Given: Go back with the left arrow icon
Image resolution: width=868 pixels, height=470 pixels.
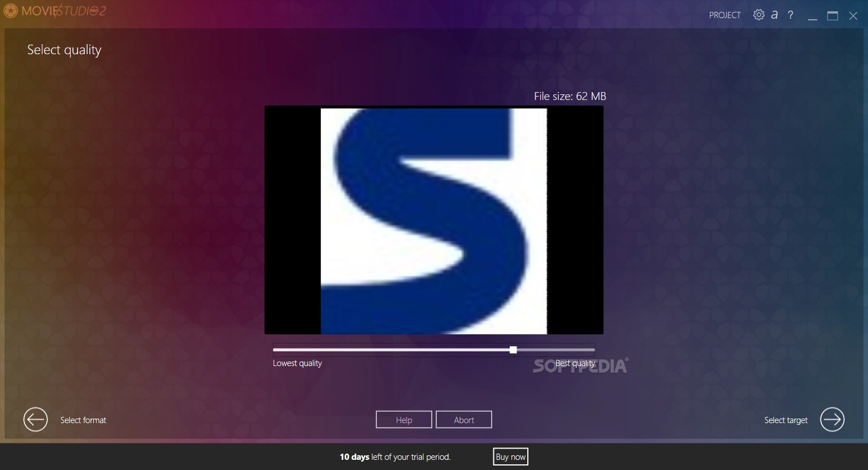Looking at the screenshot, I should (35, 420).
